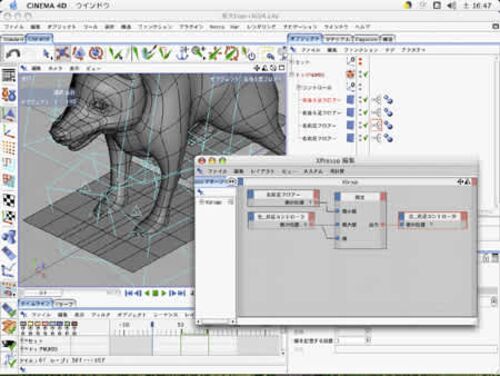
Task: Click the green stop square in transport controls
Action: 155,293
